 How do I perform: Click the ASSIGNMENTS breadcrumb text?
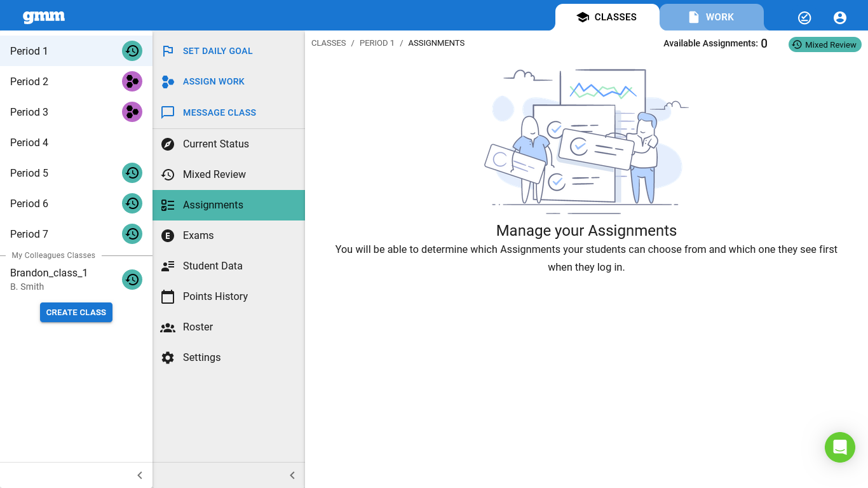click(437, 43)
